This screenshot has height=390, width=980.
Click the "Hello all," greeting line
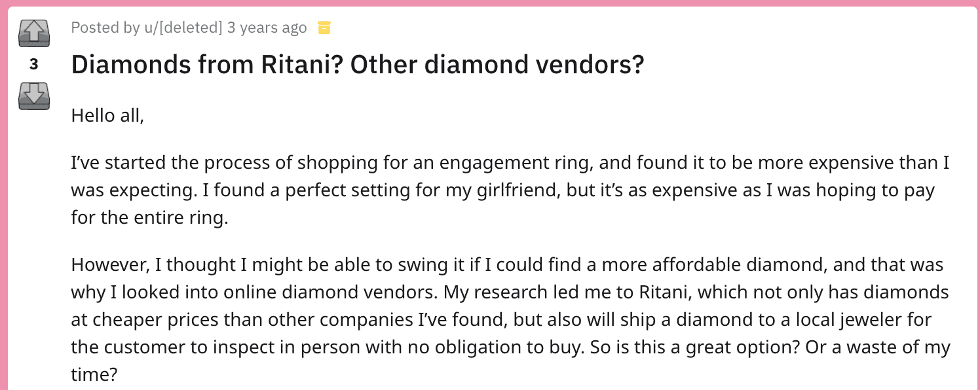[107, 115]
